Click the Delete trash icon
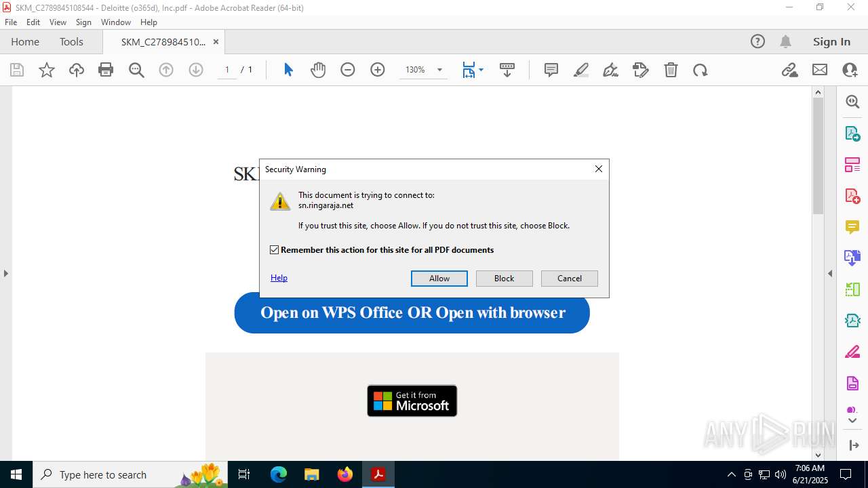Viewport: 868px width, 488px height. [x=671, y=70]
